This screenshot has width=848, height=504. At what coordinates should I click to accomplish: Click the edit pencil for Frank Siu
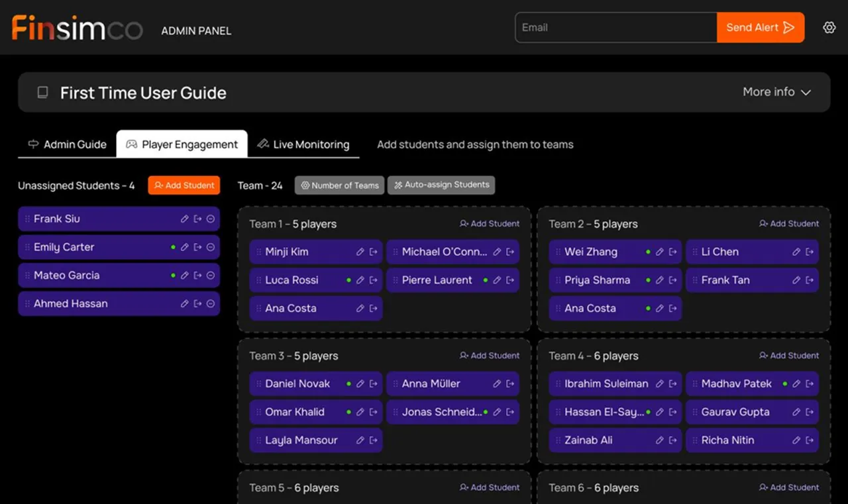tap(185, 219)
